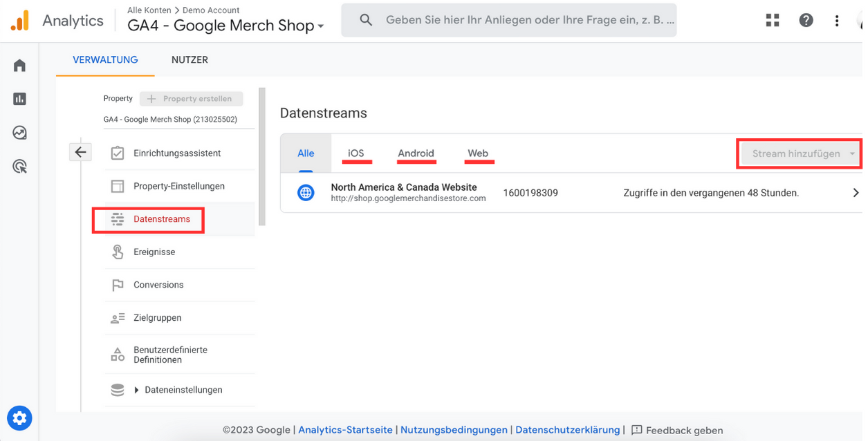Screen dimensions: 868x441
Task: Open the Nutzungsbedingungen link
Action: pos(454,430)
